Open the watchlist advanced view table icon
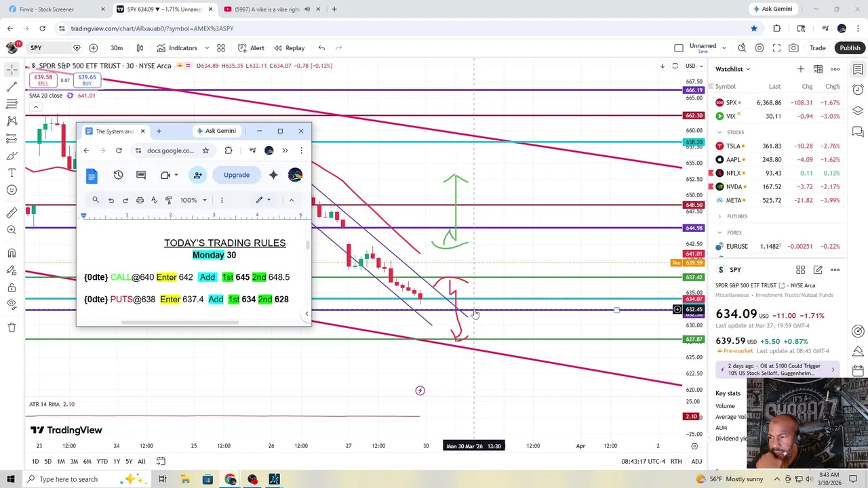Viewport: 868px width, 488px height. (818, 69)
